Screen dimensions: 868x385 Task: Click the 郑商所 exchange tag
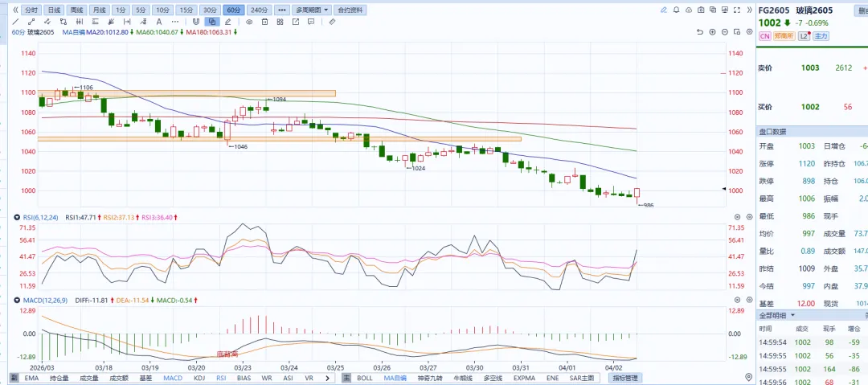785,35
